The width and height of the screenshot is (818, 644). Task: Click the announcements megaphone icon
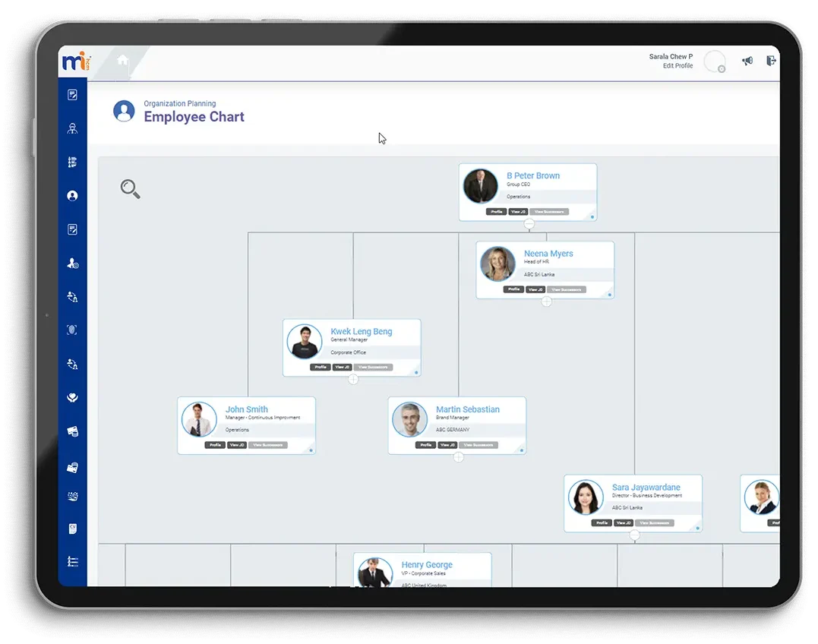747,60
